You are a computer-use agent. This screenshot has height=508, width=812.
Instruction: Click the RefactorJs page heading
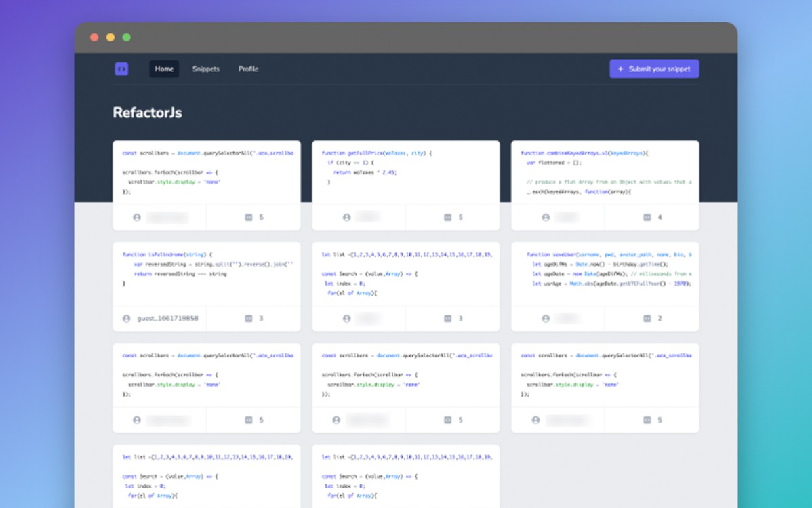[147, 113]
